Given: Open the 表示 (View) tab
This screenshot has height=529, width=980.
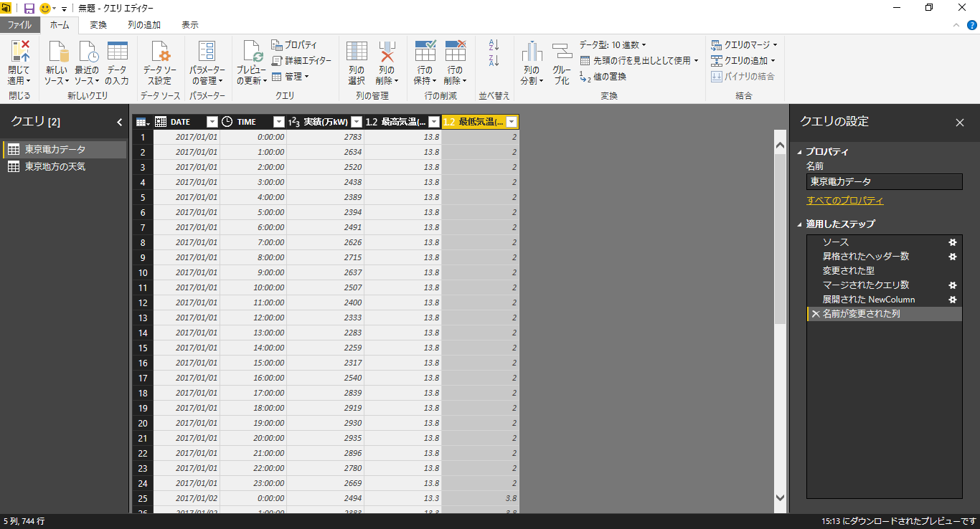Looking at the screenshot, I should click(190, 25).
